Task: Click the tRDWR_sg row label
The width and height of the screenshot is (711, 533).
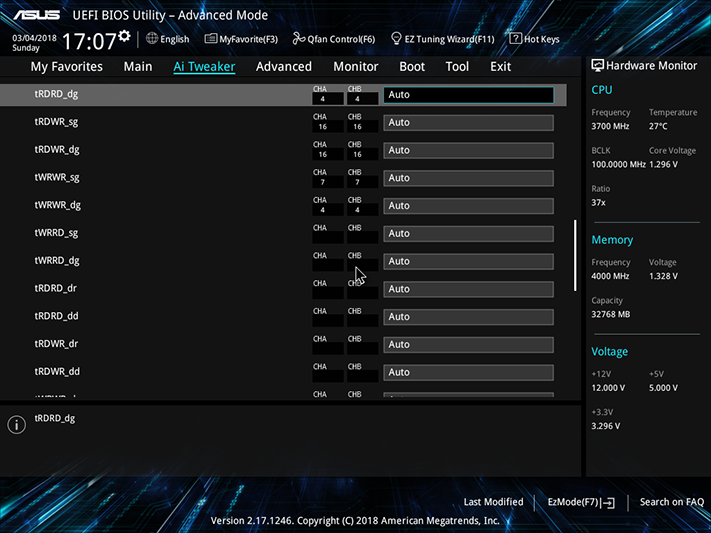Action: click(56, 122)
